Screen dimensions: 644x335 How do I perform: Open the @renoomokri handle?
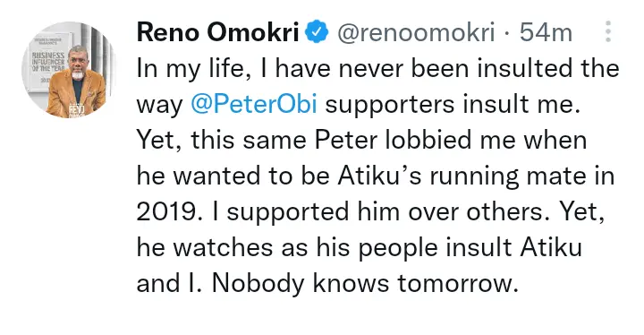point(416,32)
